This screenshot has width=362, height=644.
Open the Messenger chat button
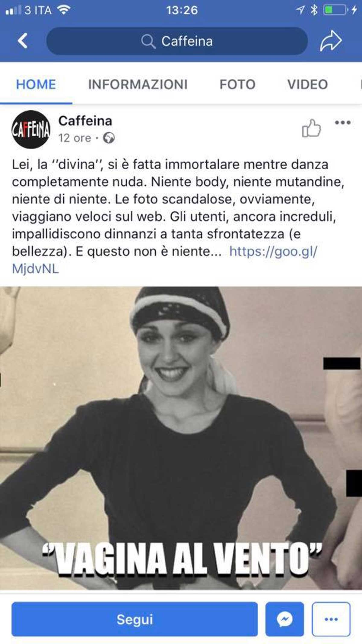284,619
